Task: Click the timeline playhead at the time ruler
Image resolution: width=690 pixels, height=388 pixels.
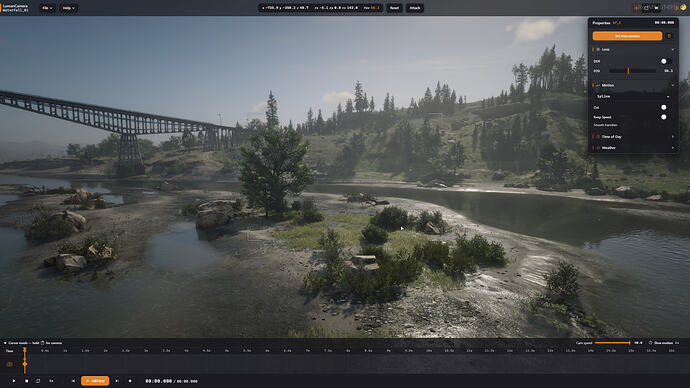Action: [25, 351]
